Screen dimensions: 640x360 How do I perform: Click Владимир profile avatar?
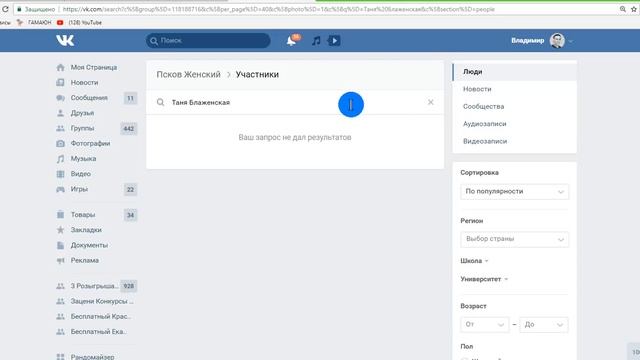click(x=557, y=40)
